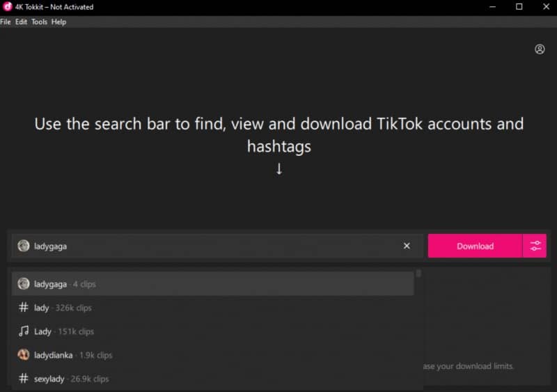The width and height of the screenshot is (557, 392).
Task: Click hashtag icon beside lady
Action: point(24,307)
